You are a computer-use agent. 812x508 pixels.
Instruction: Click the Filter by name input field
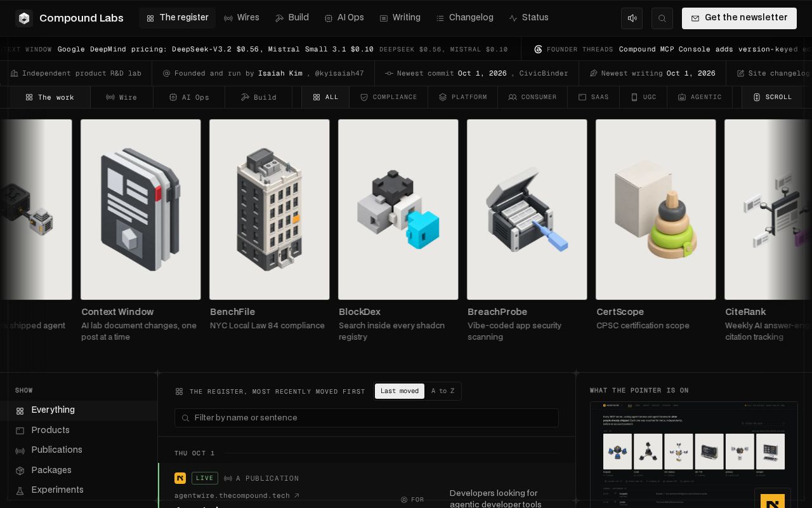pos(367,418)
